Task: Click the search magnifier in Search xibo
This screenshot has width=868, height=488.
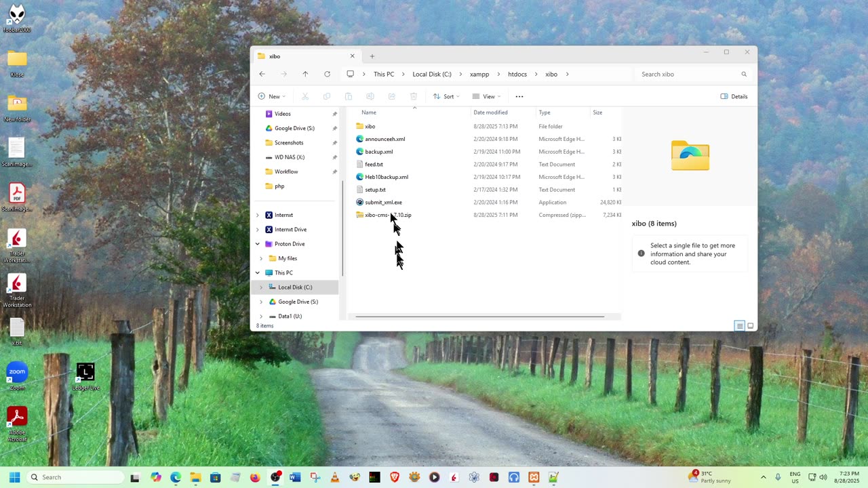Action: point(744,74)
